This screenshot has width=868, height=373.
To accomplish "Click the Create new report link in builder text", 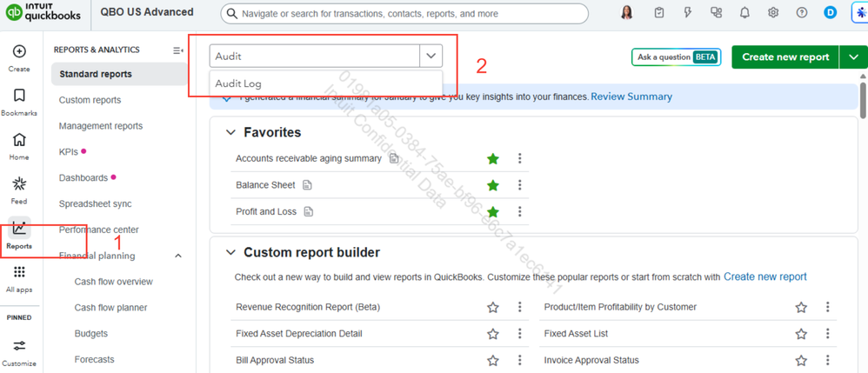I will pyautogui.click(x=765, y=276).
